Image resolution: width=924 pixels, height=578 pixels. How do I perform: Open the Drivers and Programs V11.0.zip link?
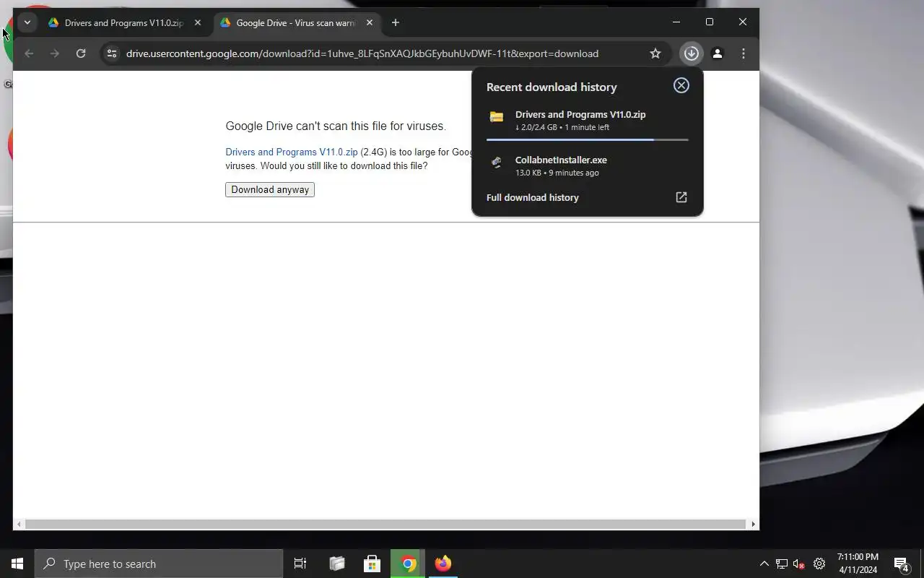click(292, 152)
